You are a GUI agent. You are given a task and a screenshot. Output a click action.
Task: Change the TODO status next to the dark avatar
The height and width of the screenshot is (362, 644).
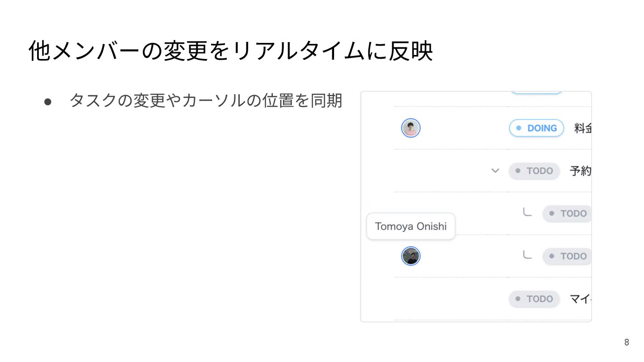click(567, 256)
